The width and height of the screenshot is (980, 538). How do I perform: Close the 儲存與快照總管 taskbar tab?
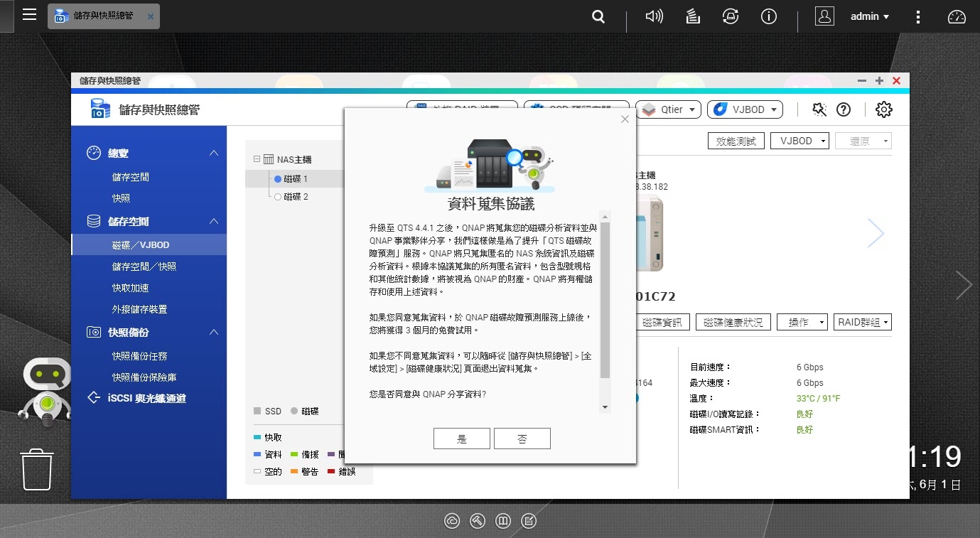pyautogui.click(x=150, y=16)
